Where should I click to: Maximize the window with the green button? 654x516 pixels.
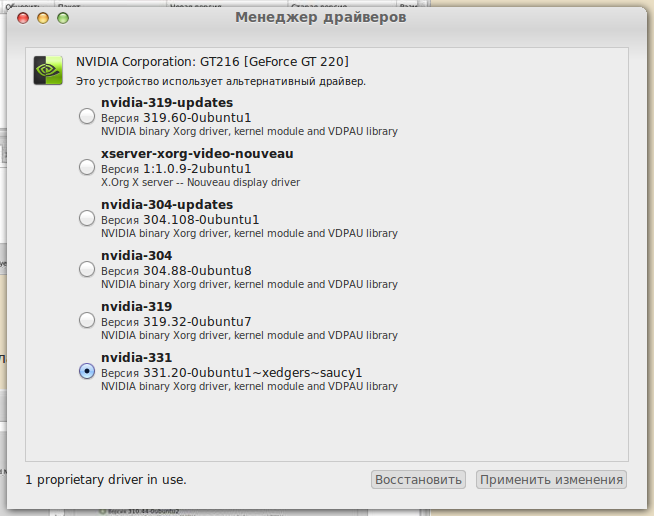pyautogui.click(x=63, y=18)
